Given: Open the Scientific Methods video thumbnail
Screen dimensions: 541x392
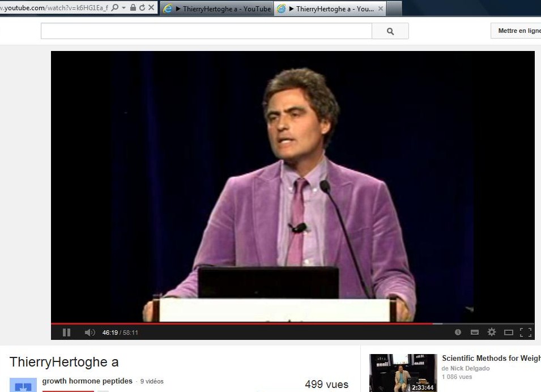Looking at the screenshot, I should [403, 373].
